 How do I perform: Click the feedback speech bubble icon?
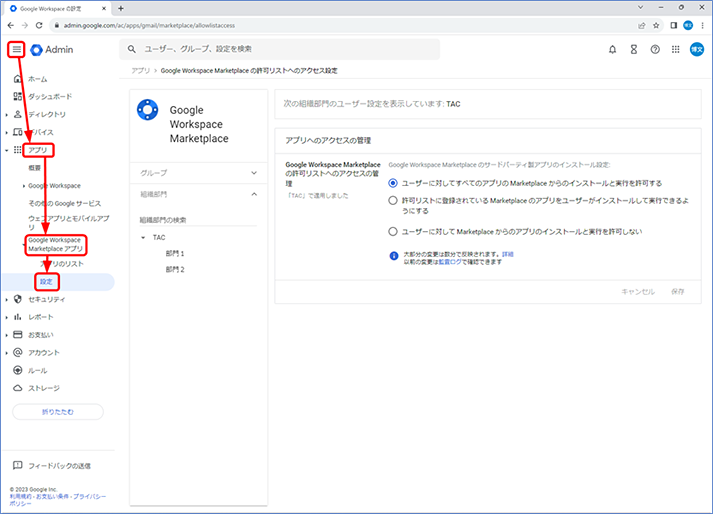pos(18,465)
